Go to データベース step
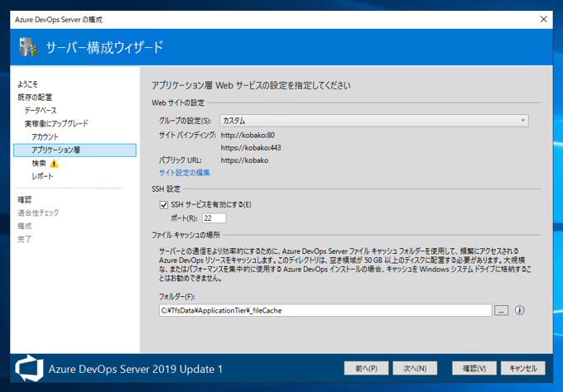Image resolution: width=563 pixels, height=392 pixels. click(41, 111)
